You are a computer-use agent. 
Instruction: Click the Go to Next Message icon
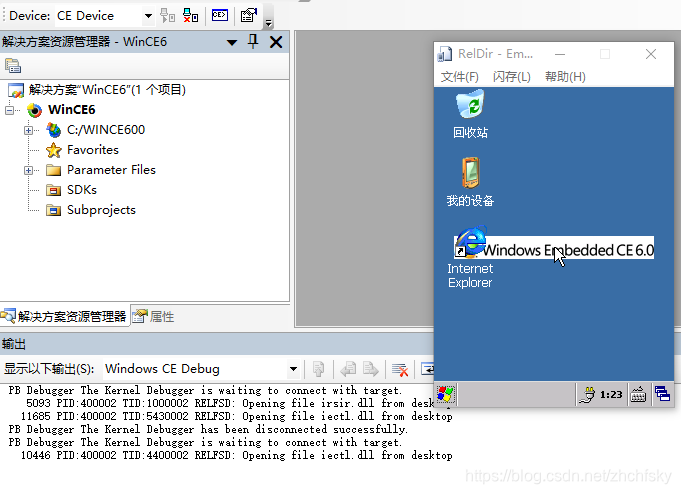pyautogui.click(x=370, y=369)
